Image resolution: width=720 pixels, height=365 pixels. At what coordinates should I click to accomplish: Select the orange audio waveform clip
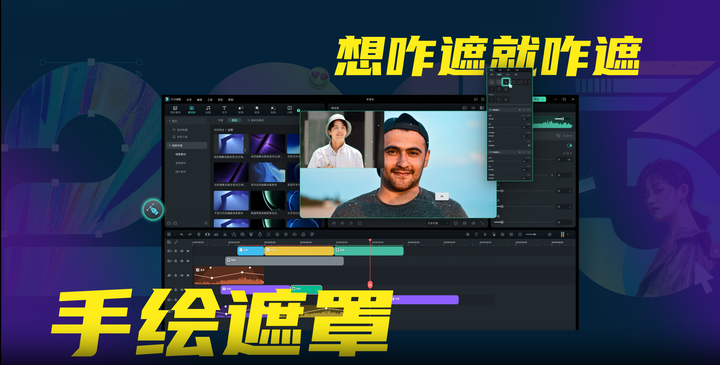[x=229, y=275]
